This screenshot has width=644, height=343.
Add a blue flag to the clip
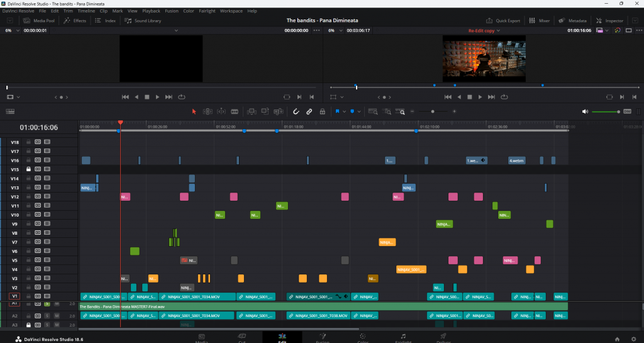(337, 111)
